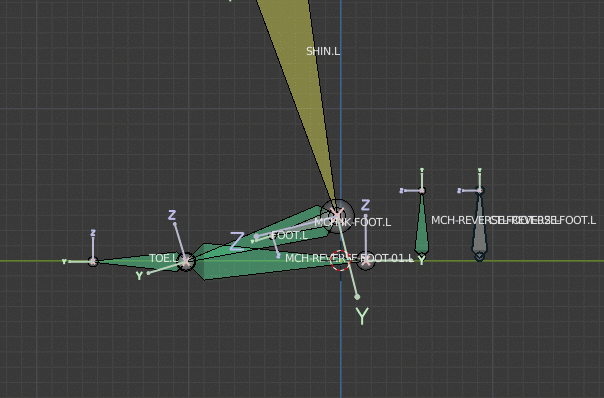Viewport: 604px width, 398px height.
Task: Click the large Y axis label below ankle
Action: tap(362, 316)
